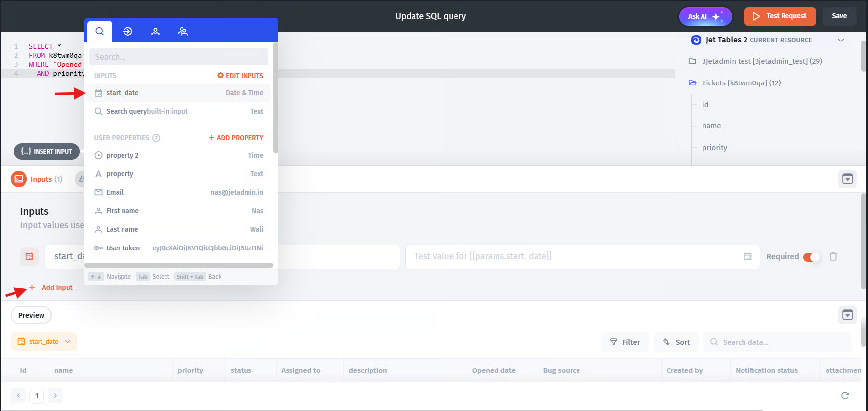
Task: Select the user group tab icon
Action: tap(183, 31)
